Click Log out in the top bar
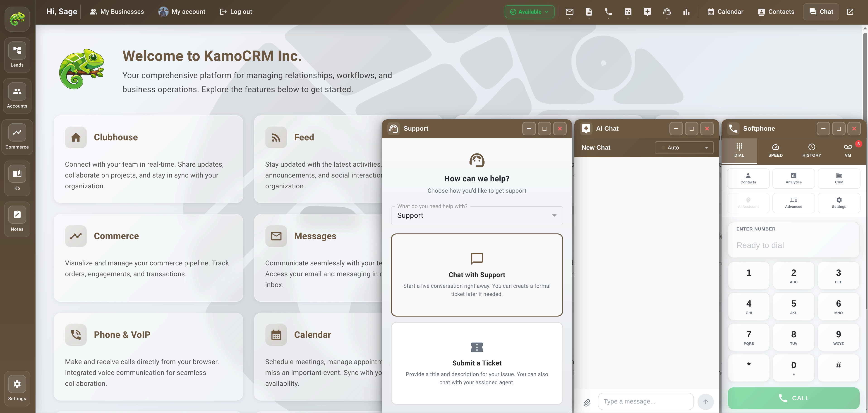Image resolution: width=868 pixels, height=413 pixels. 236,12
